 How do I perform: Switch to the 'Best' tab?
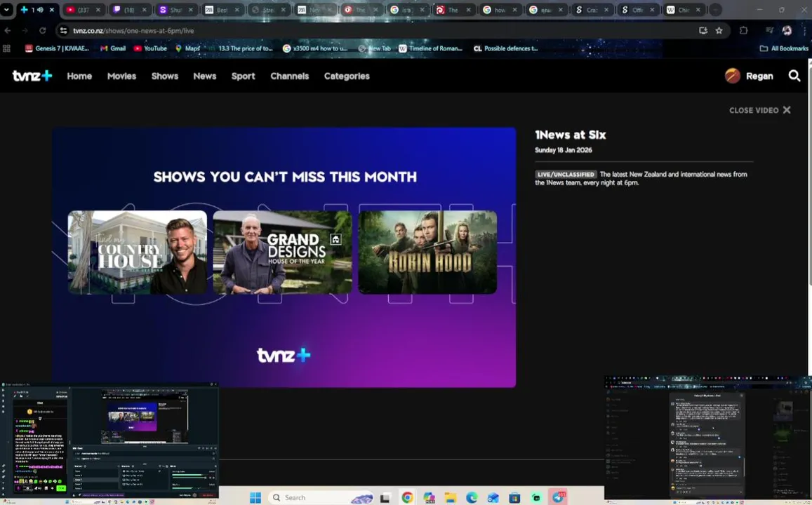click(x=223, y=10)
